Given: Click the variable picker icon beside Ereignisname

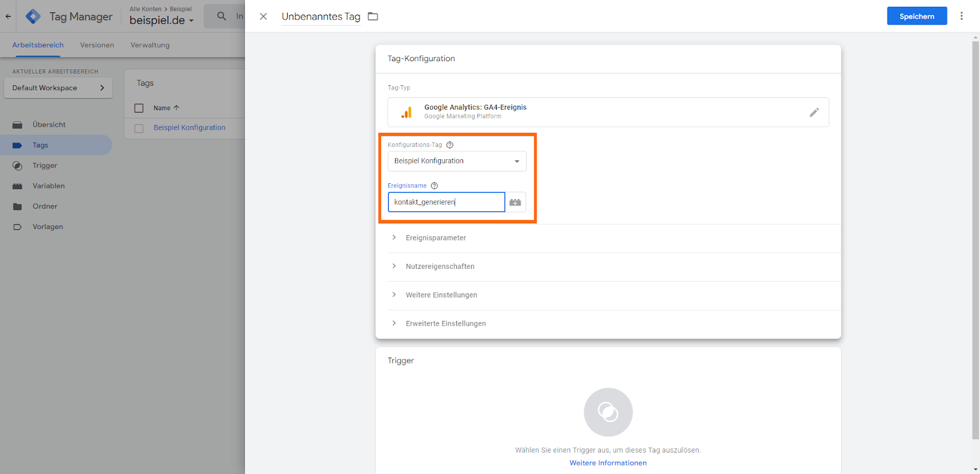Looking at the screenshot, I should tap(515, 202).
